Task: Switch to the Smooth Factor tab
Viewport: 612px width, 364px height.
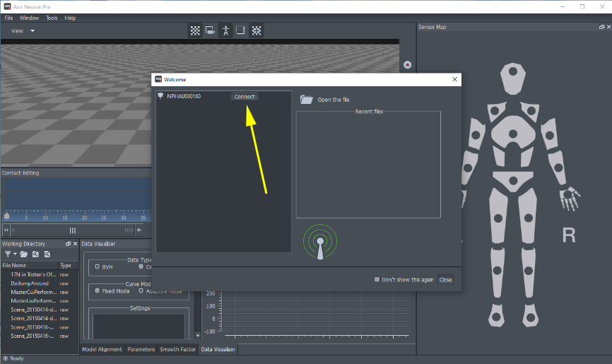Action: (x=178, y=349)
